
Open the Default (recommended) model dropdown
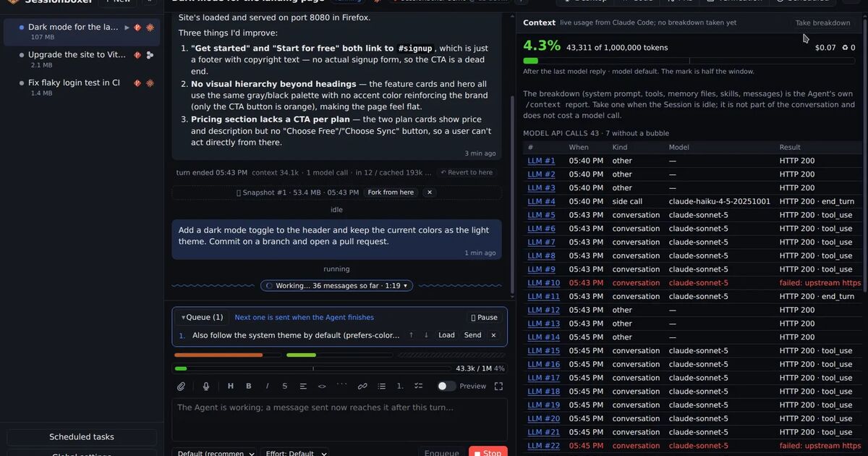tap(215, 452)
